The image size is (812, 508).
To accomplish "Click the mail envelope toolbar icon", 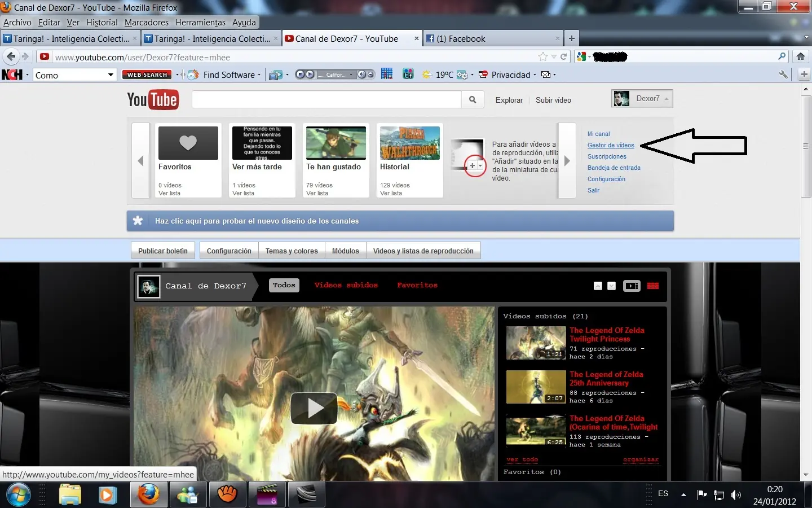I will click(546, 75).
